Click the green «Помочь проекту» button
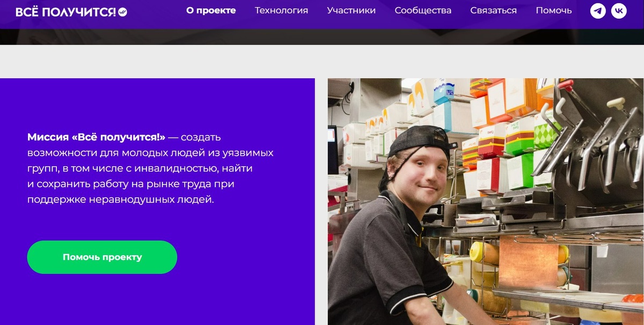644x325 pixels. [x=102, y=257]
